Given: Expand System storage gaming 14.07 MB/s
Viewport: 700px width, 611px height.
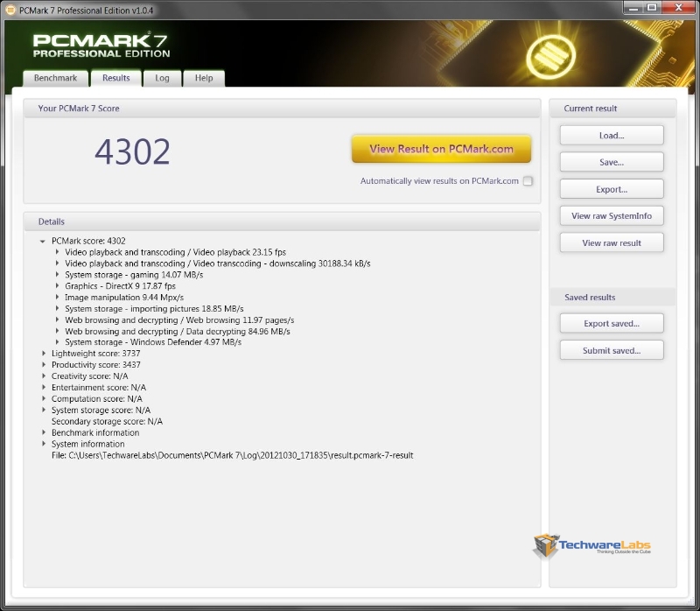Looking at the screenshot, I should pyautogui.click(x=57, y=275).
